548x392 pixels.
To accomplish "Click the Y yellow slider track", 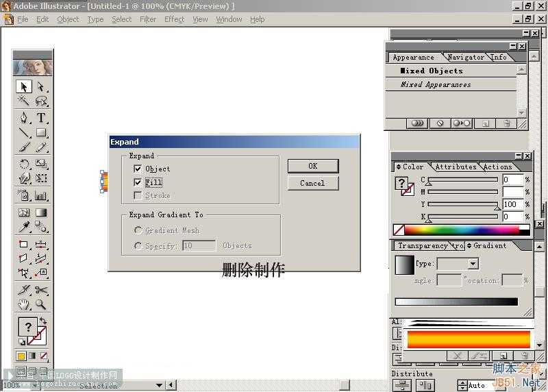I will pos(463,204).
